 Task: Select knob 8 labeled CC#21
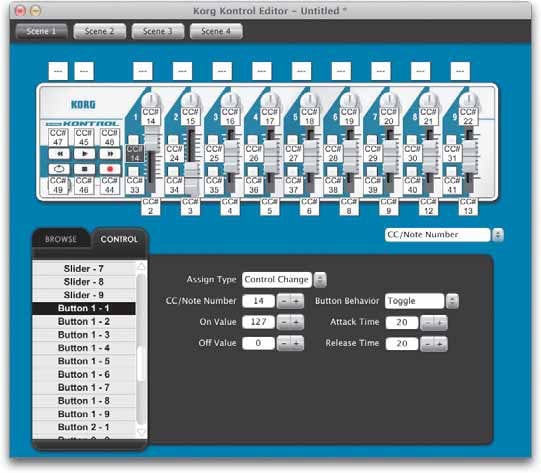(429, 117)
